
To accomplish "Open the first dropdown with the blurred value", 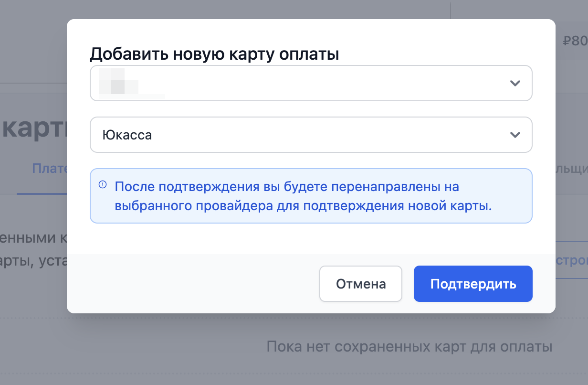I will [310, 83].
